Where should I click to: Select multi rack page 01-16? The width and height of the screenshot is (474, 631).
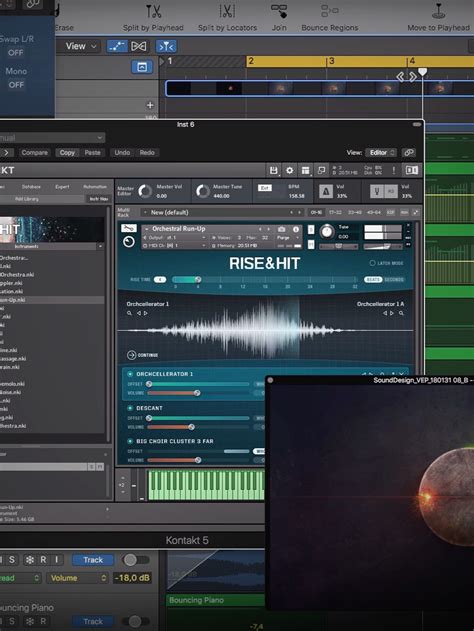coord(316,212)
